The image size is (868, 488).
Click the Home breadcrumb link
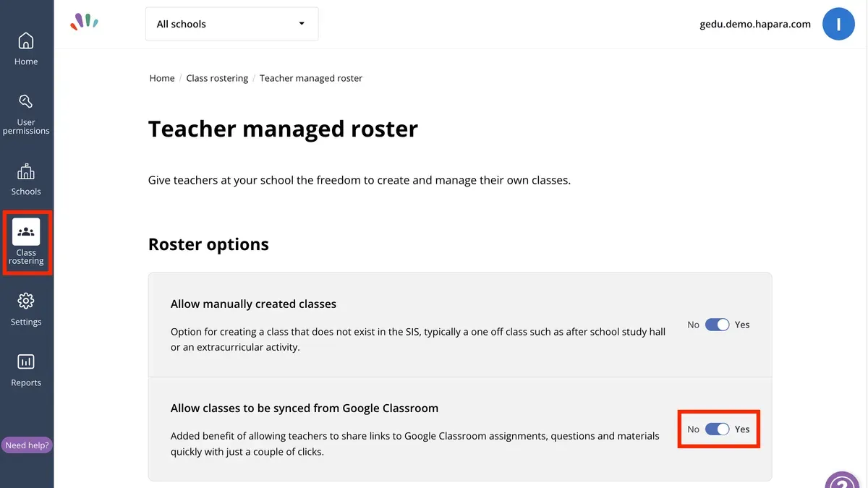point(162,78)
